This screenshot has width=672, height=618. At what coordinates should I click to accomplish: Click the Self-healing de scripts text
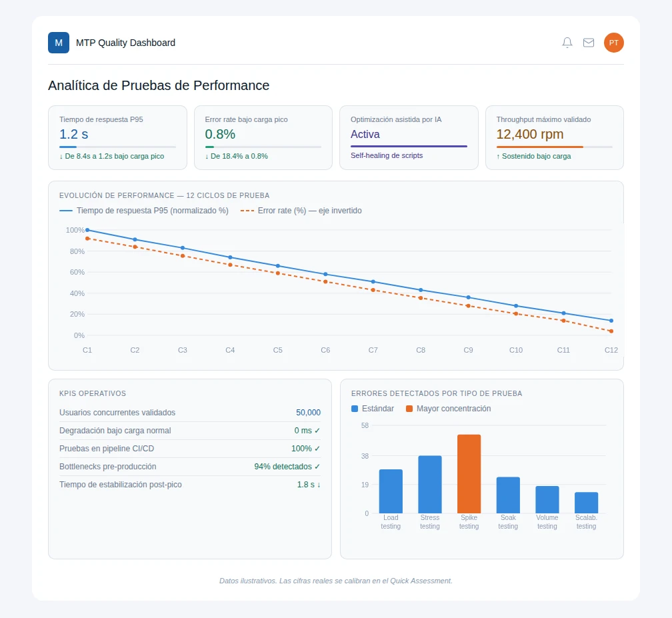pyautogui.click(x=387, y=155)
